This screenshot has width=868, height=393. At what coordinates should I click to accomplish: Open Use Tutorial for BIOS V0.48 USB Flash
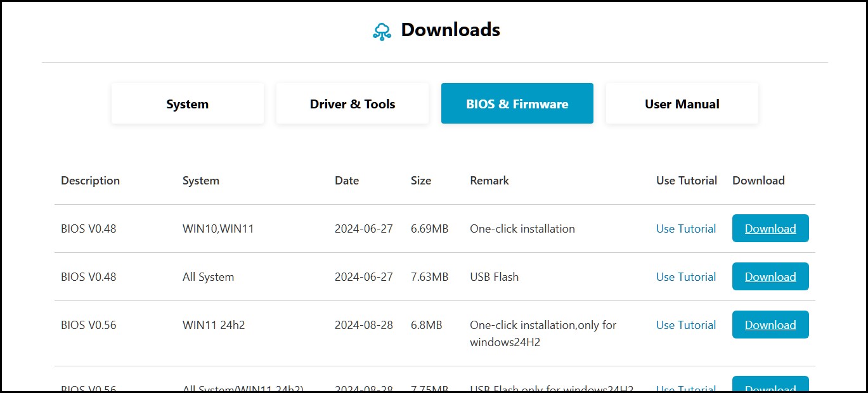pos(686,277)
